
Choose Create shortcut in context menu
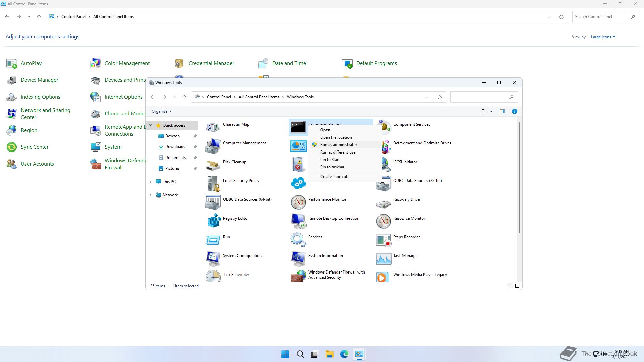point(345,177)
